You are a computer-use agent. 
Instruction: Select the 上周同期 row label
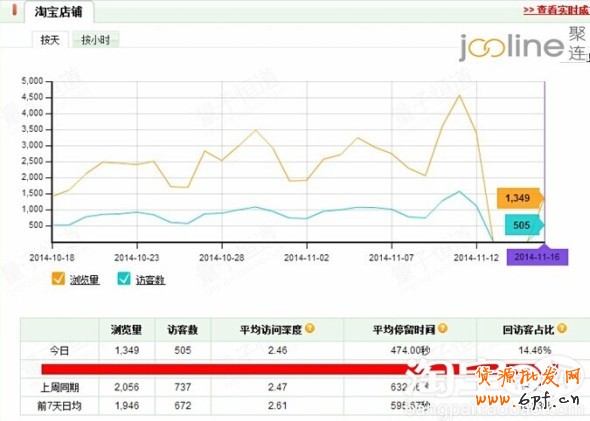click(59, 387)
